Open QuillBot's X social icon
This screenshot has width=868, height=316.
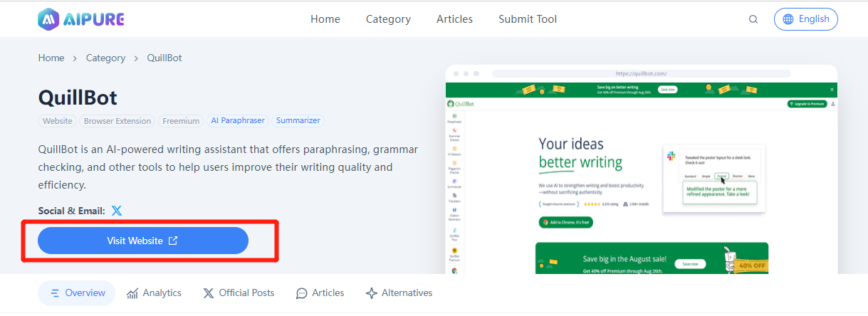(117, 211)
